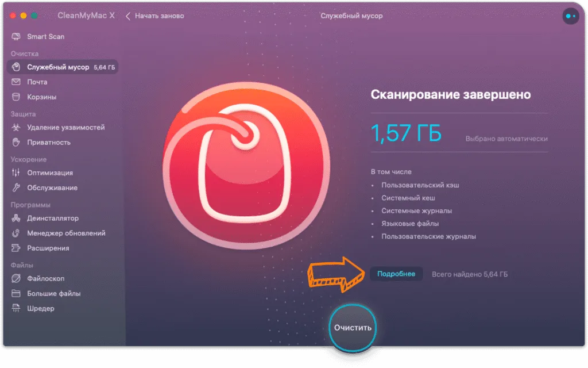Click the Ускорение section header
Image resolution: width=588 pixels, height=368 pixels.
29,160
